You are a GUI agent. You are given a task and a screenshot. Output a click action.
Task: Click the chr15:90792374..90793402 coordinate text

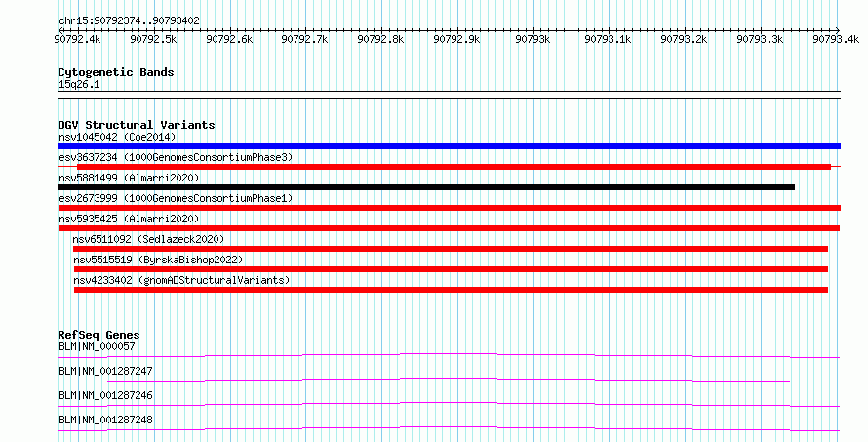(129, 21)
